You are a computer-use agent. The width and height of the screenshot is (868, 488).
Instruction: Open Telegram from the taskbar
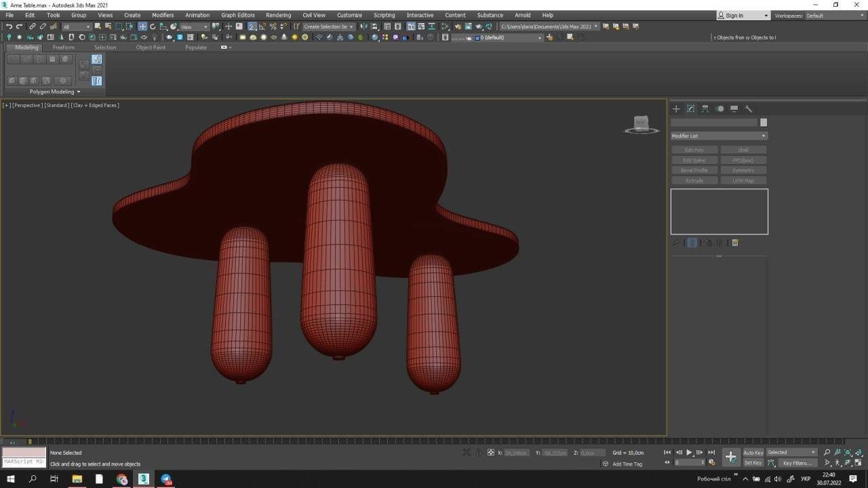(x=166, y=479)
